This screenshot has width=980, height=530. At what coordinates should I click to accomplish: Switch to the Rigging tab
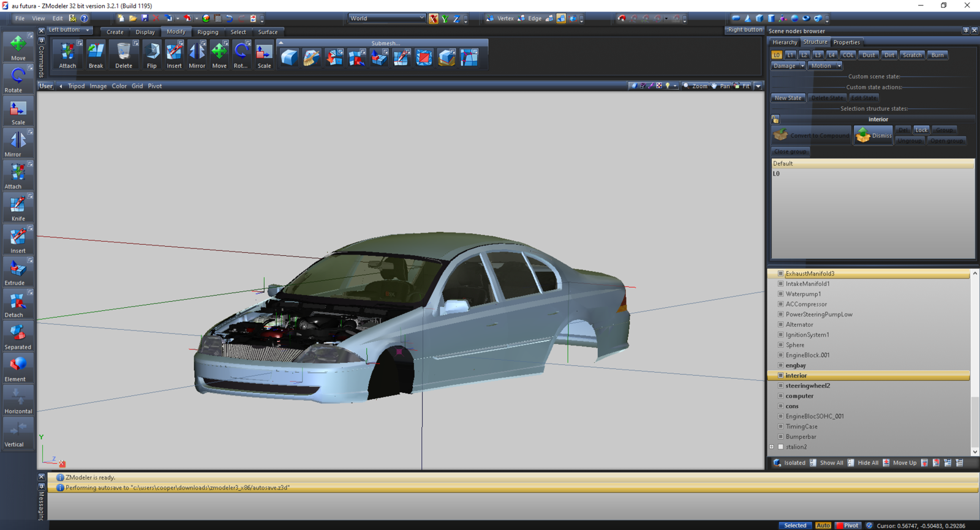208,32
